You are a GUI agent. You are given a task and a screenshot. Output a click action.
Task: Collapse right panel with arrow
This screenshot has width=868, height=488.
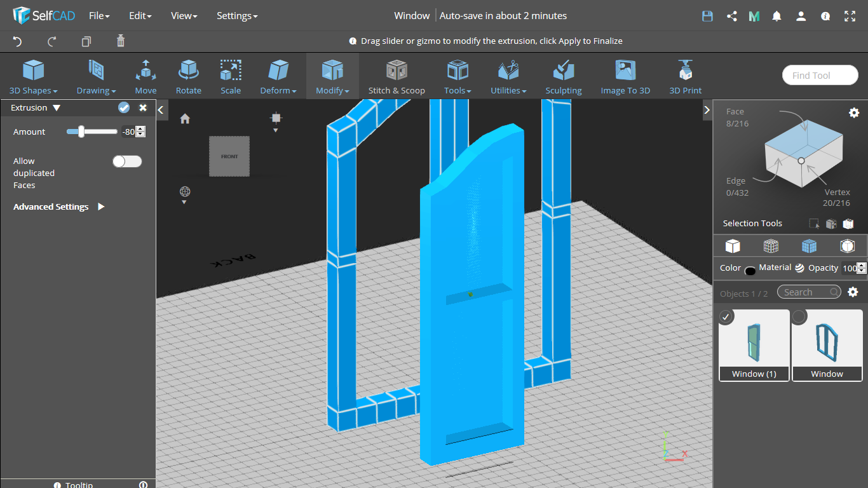pyautogui.click(x=707, y=110)
